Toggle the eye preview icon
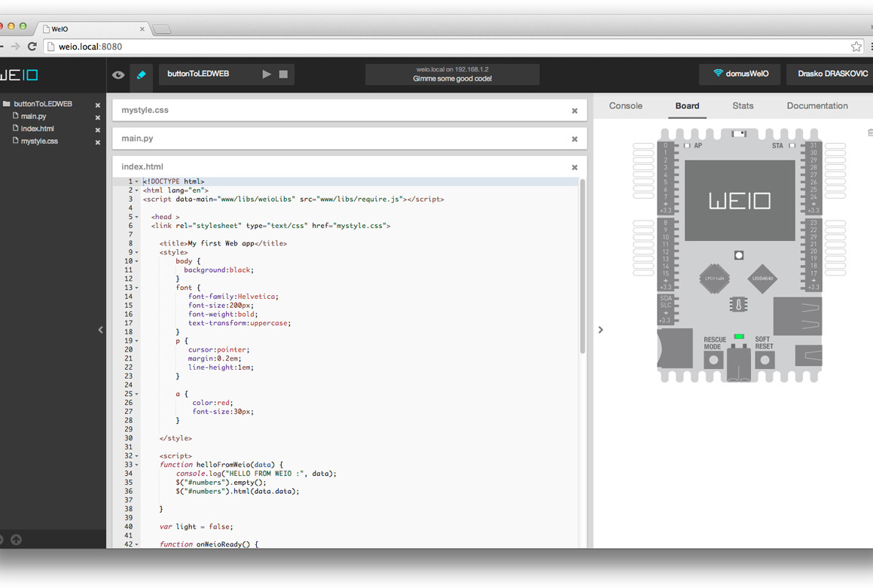 click(x=118, y=75)
